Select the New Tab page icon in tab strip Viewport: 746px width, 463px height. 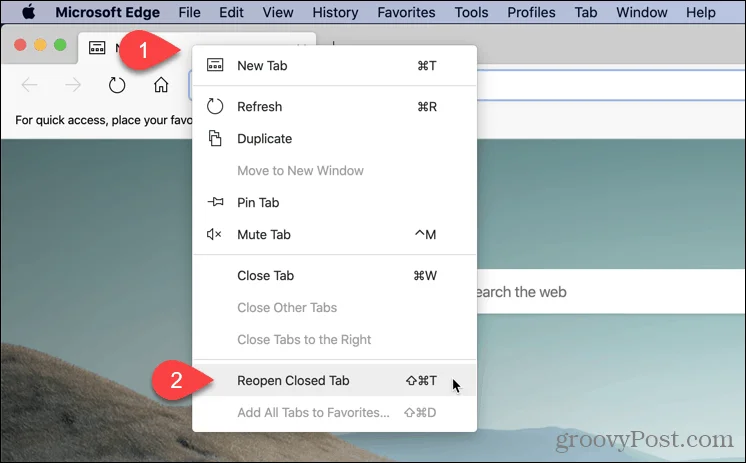(x=97, y=48)
